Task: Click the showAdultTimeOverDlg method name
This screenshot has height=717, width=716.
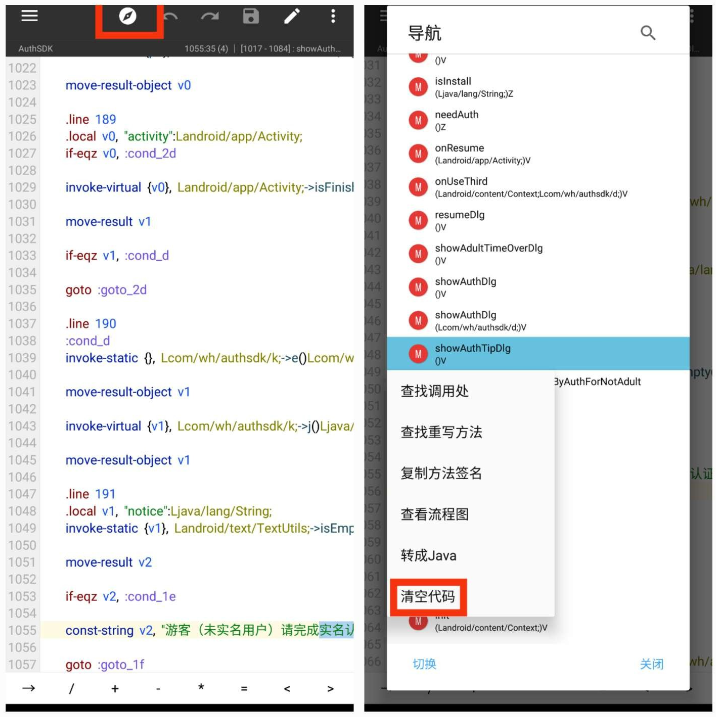Action: coord(488,248)
